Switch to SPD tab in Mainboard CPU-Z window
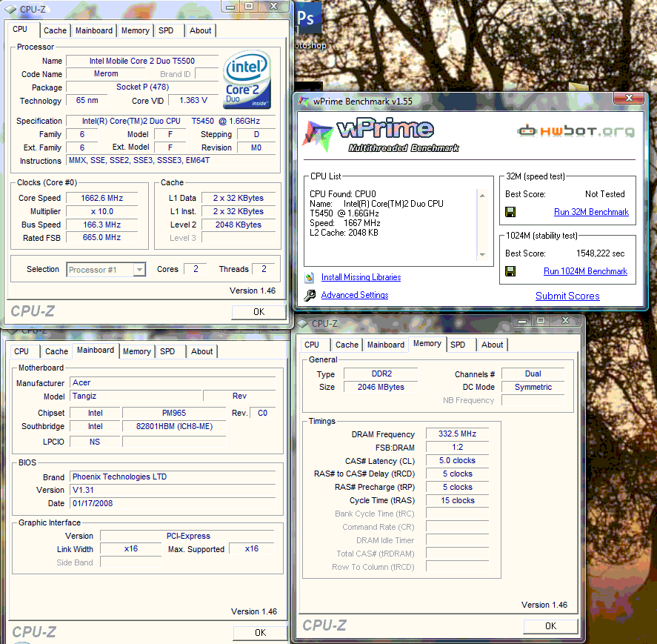The height and width of the screenshot is (644, 657). [x=167, y=351]
